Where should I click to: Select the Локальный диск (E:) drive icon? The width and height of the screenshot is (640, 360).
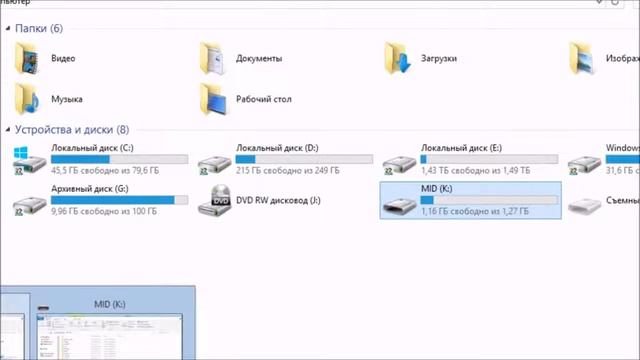point(399,165)
